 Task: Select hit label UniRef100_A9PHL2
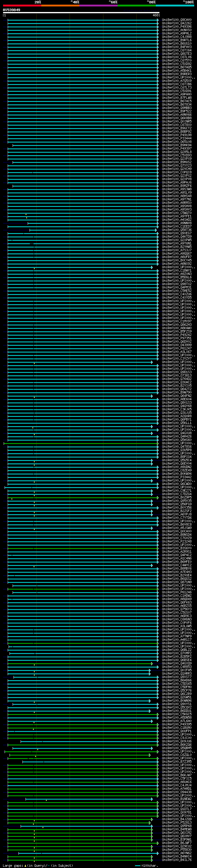177,33
